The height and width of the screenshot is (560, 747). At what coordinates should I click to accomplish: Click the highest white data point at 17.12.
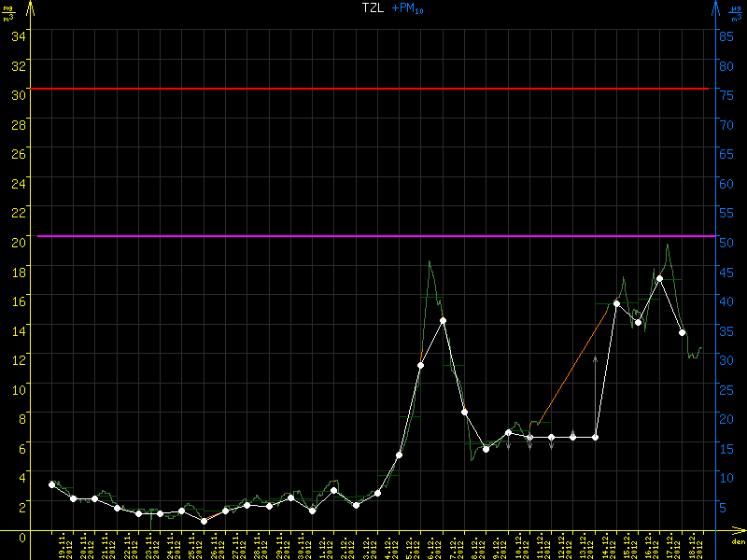[660, 278]
